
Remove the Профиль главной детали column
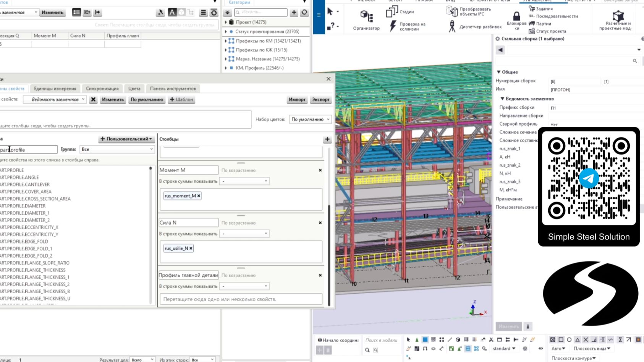click(320, 275)
